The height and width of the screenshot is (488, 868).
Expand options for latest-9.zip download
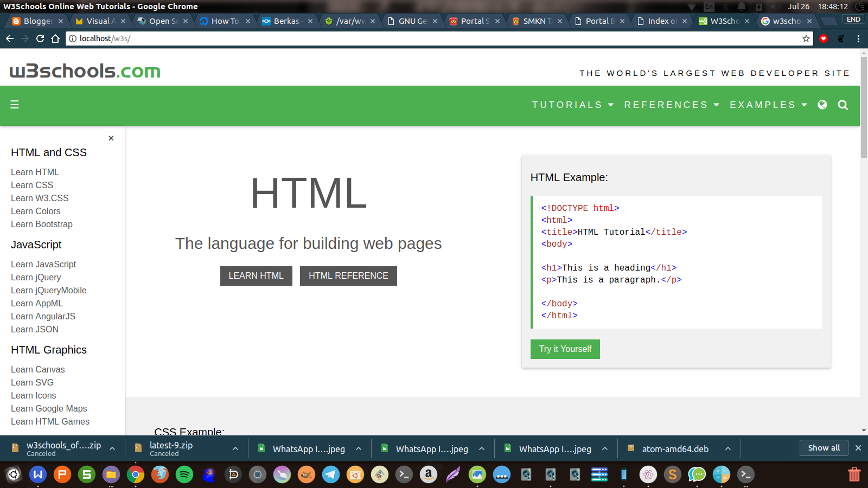pyautogui.click(x=235, y=449)
